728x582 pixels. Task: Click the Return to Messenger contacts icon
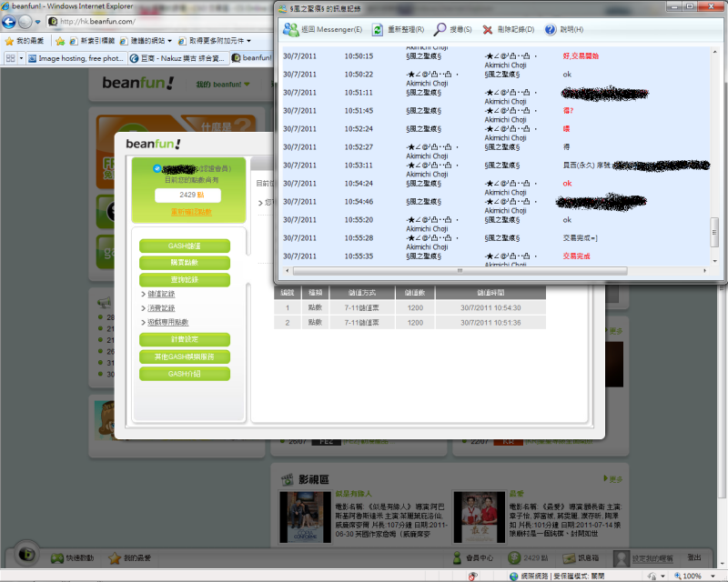(x=291, y=30)
